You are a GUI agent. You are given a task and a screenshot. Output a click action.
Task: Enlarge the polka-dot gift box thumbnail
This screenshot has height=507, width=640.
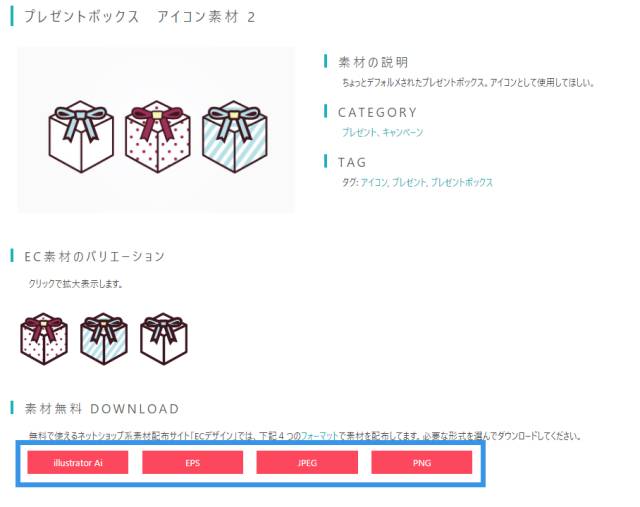pyautogui.click(x=44, y=339)
